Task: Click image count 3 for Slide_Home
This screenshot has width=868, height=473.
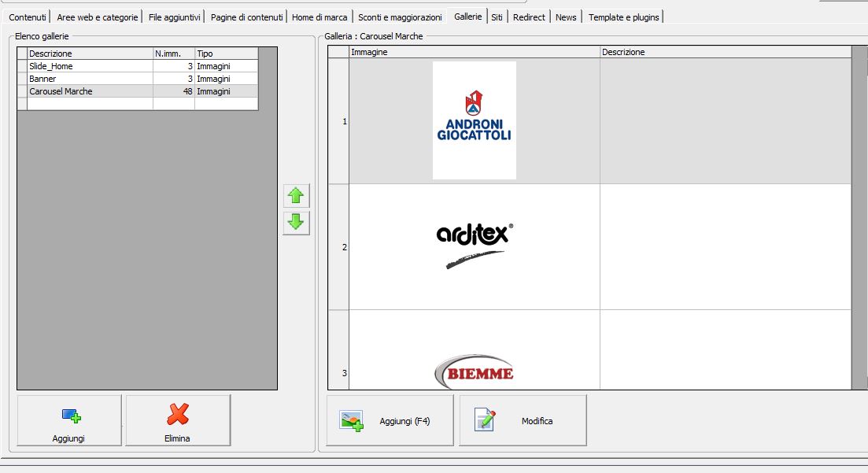Action: tap(174, 66)
